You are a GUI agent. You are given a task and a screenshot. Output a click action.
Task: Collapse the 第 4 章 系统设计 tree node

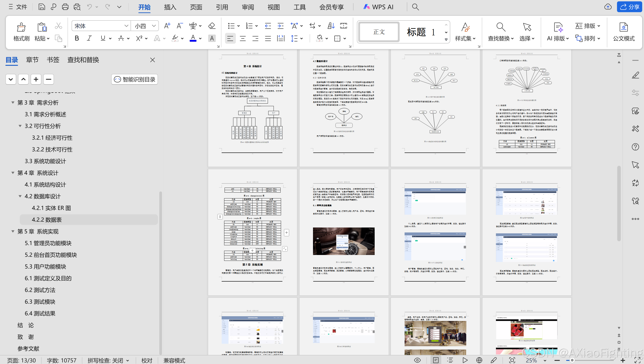coord(13,173)
